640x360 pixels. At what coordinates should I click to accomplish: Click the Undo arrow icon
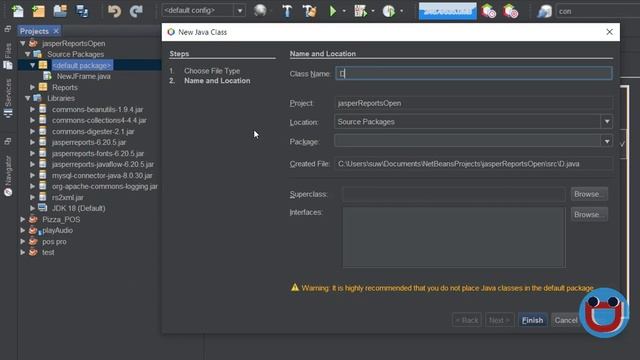point(114,11)
